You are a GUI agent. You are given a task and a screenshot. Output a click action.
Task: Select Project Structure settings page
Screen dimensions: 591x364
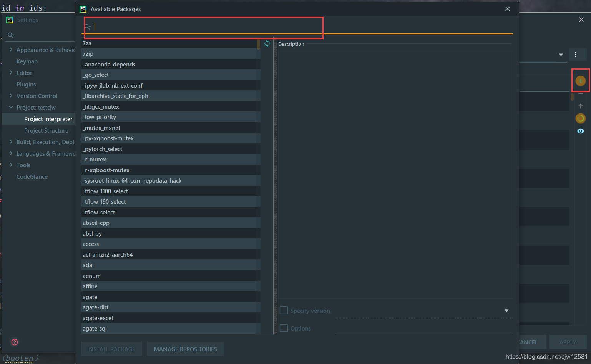[x=46, y=131]
